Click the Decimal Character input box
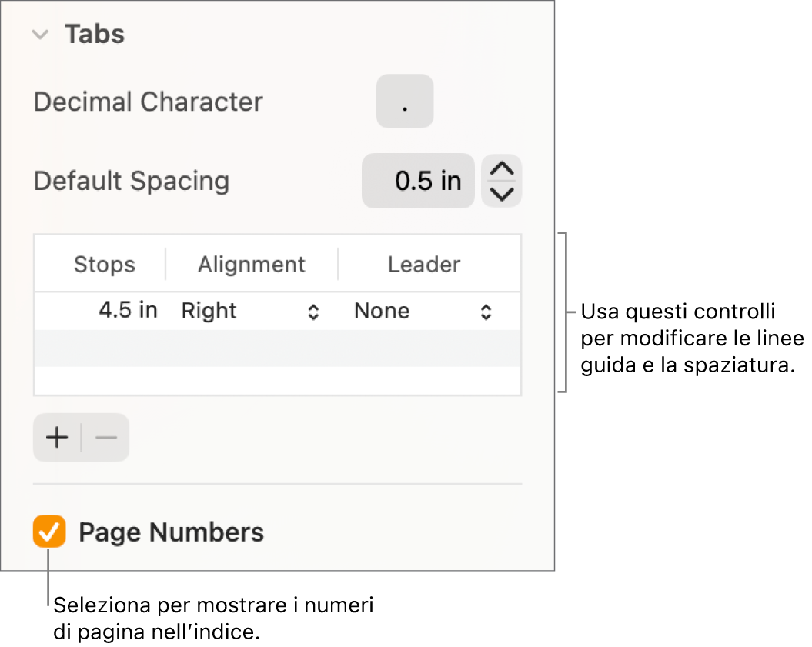This screenshot has width=812, height=647. (405, 102)
